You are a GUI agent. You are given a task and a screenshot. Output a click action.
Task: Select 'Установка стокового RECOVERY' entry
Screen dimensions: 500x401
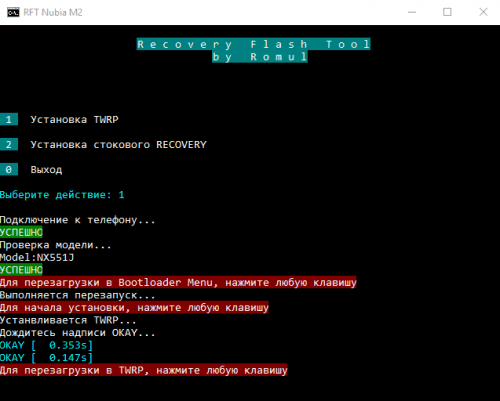[118, 145]
